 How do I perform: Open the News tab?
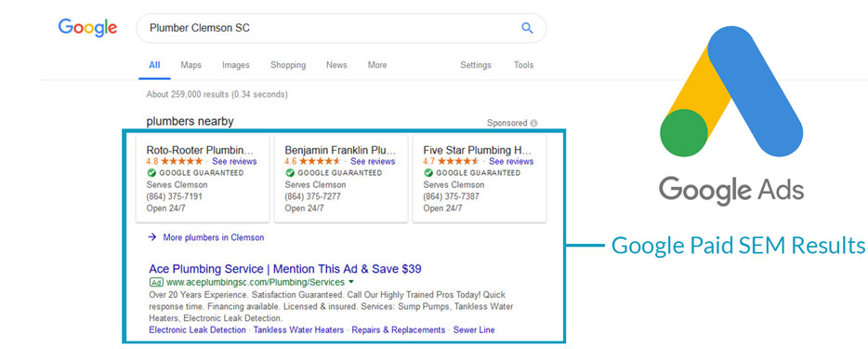[x=336, y=65]
